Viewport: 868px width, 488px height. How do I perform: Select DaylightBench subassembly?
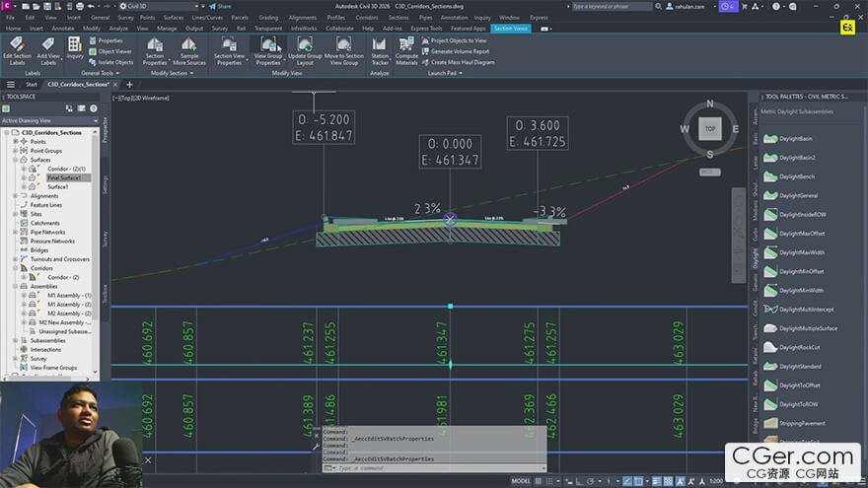(789, 177)
